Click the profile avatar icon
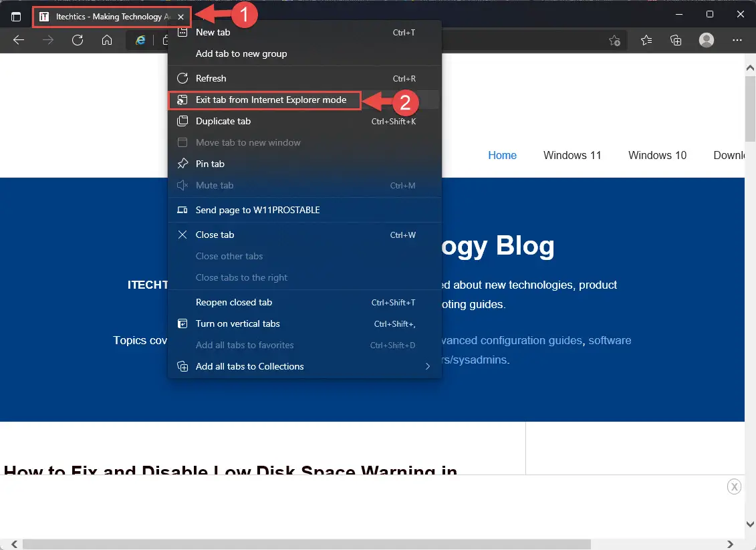 click(x=706, y=40)
